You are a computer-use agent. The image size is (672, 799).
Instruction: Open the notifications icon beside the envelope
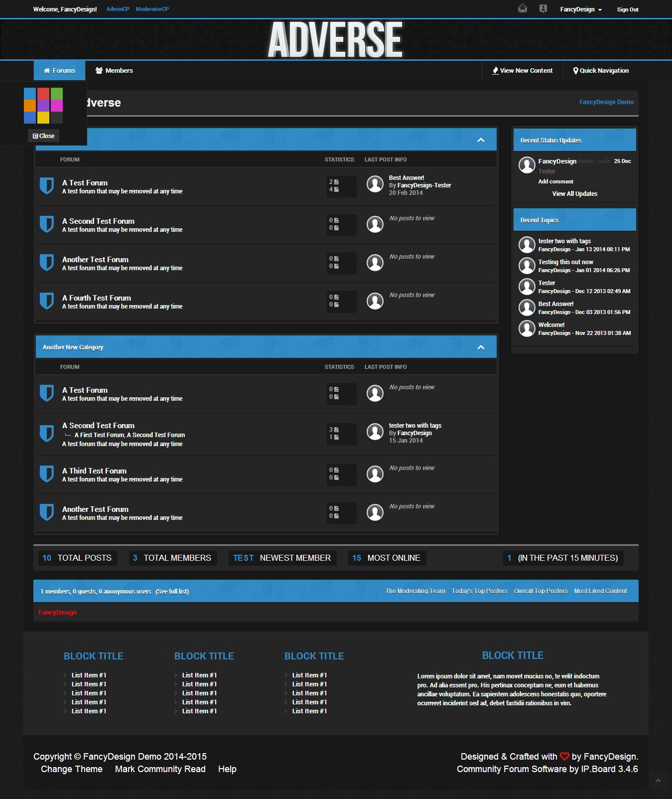point(543,8)
